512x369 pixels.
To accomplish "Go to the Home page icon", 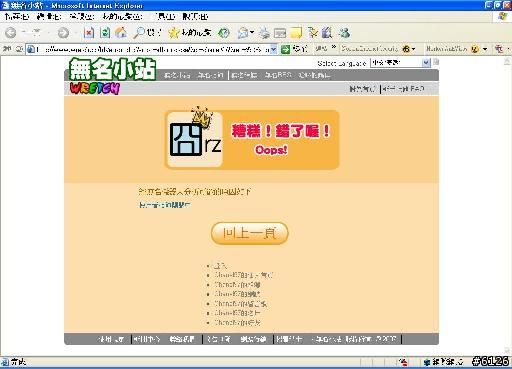I will coord(121,33).
